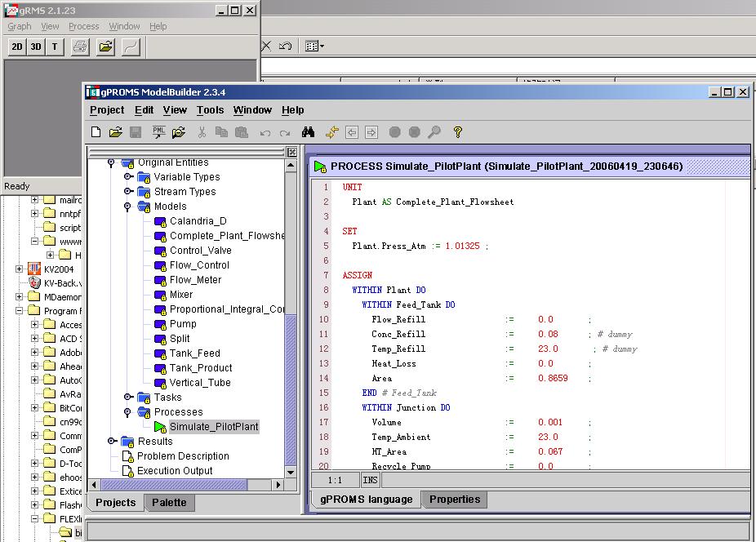This screenshot has height=542, width=756.
Task: Select the Flow_Meter model
Action: 195,280
